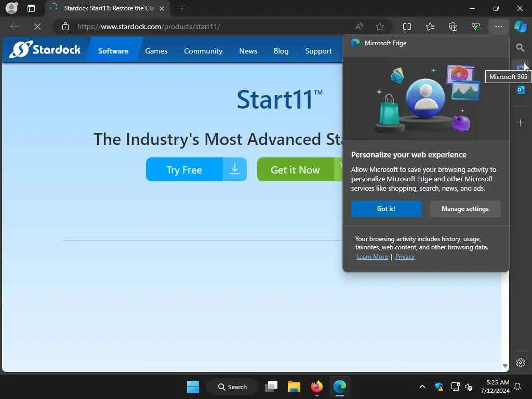Viewport: 532px width, 399px height.
Task: Open the muted volume tray icon
Action: pos(469,387)
